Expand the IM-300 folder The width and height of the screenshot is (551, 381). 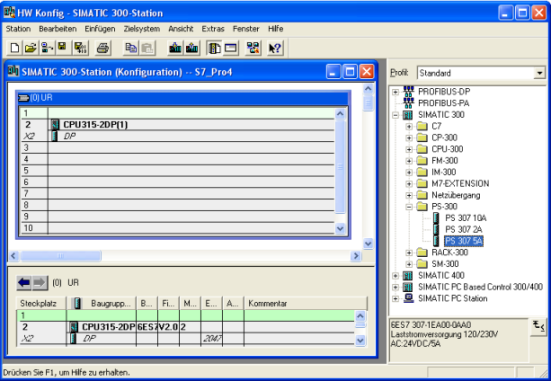pyautogui.click(x=409, y=172)
